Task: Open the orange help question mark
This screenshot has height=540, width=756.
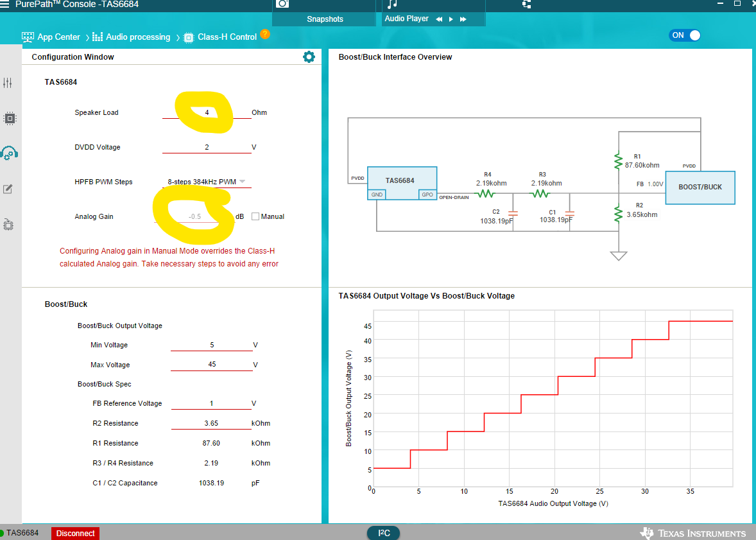Action: coord(264,34)
